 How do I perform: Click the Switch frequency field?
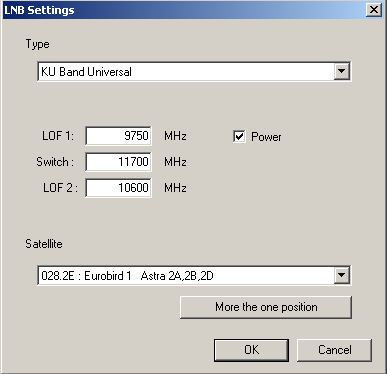(119, 162)
